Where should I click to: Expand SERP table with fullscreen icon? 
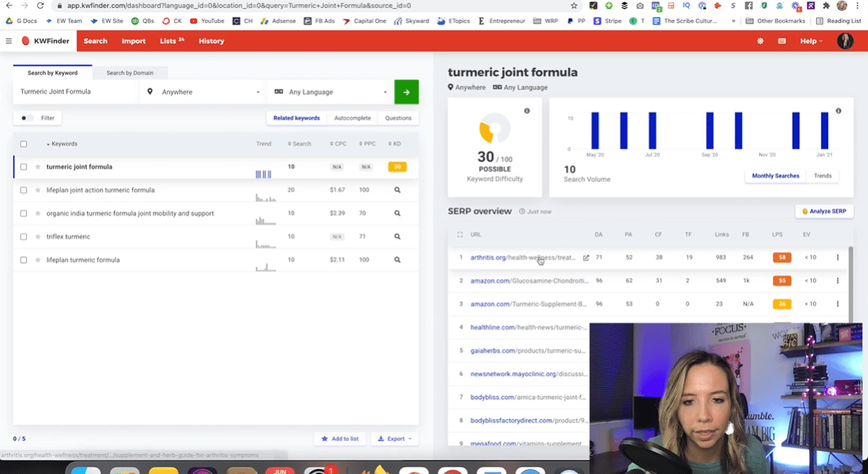pyautogui.click(x=460, y=235)
